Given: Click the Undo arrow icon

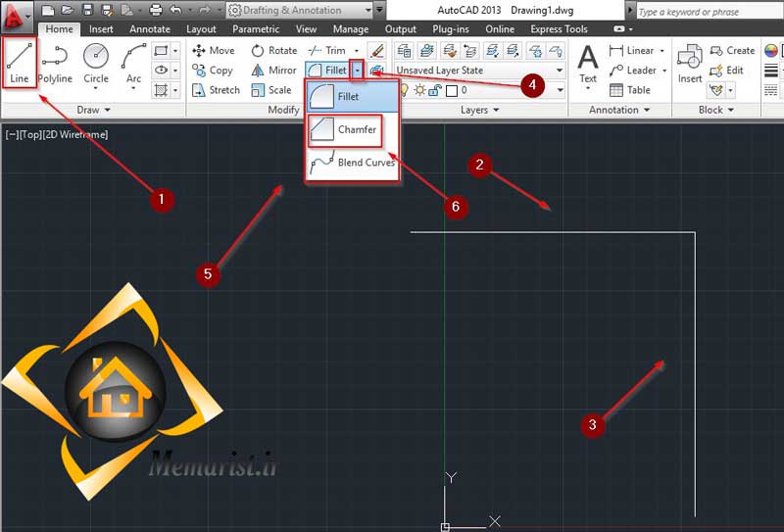Looking at the screenshot, I should click(x=176, y=10).
